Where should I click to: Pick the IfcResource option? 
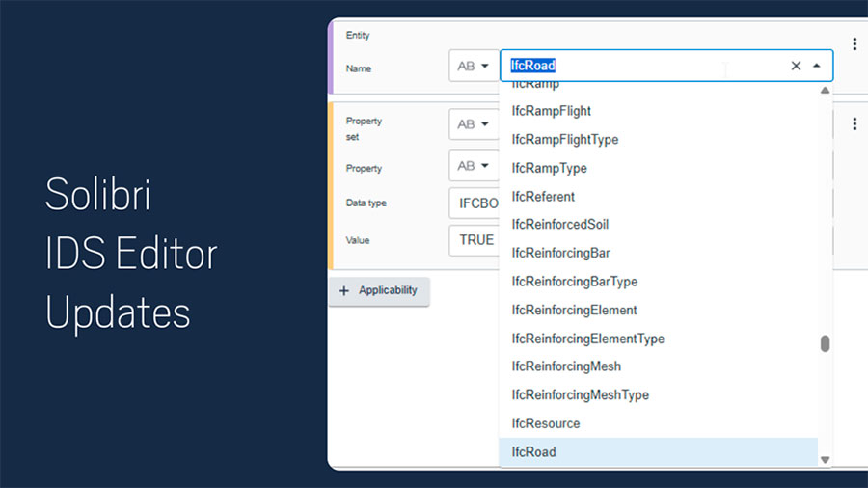tap(546, 423)
